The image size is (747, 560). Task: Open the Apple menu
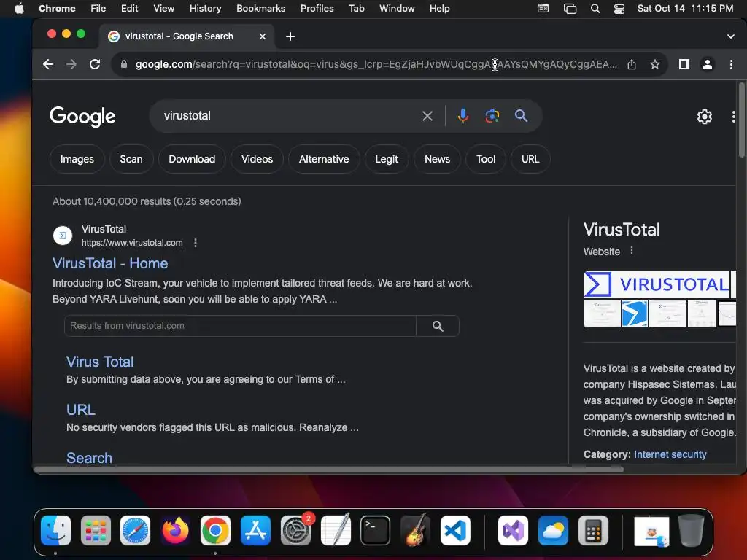[19, 9]
